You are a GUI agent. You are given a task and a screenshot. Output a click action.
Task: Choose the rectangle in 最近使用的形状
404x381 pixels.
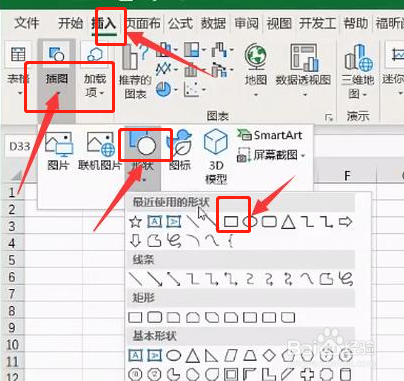point(231,221)
